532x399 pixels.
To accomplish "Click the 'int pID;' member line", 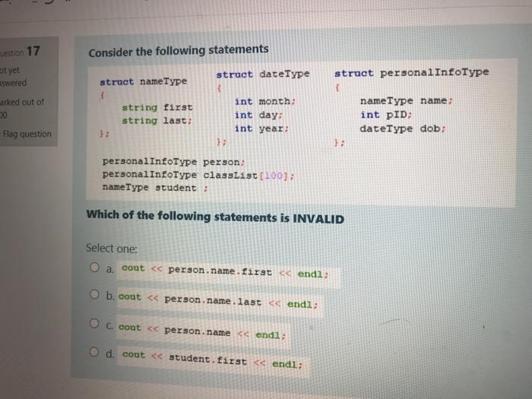I will pos(386,115).
